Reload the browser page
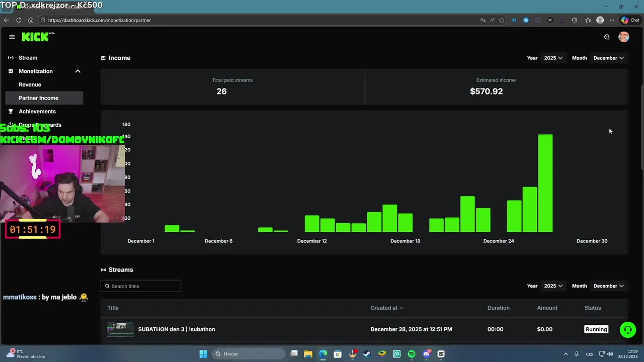 [19, 20]
